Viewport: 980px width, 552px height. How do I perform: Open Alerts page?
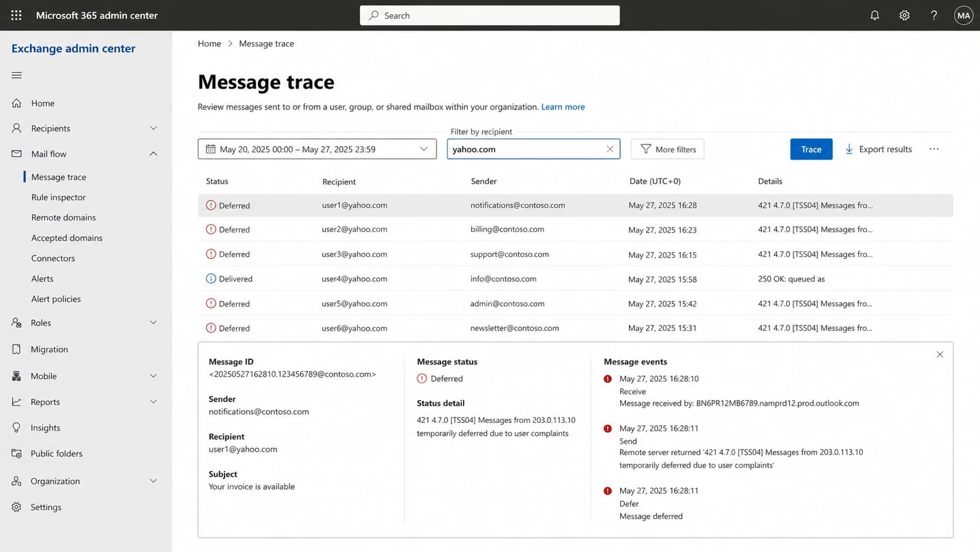tap(42, 279)
